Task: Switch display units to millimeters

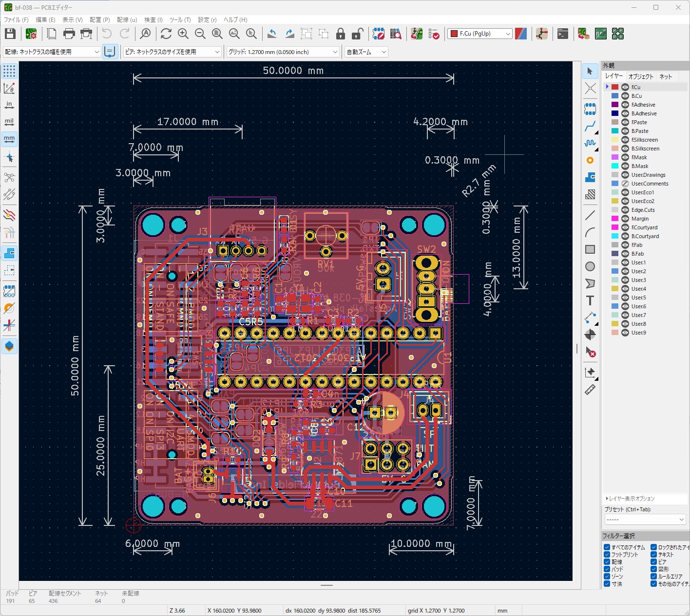Action: pos(9,139)
